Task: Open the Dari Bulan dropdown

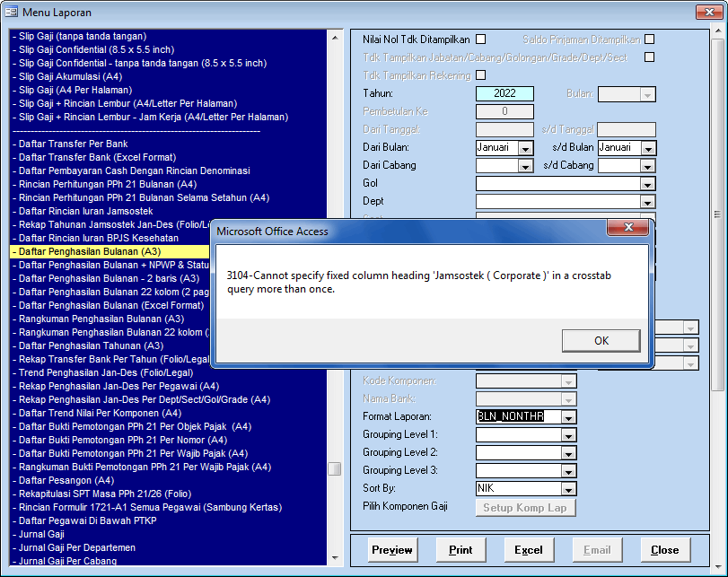Action: point(525,148)
